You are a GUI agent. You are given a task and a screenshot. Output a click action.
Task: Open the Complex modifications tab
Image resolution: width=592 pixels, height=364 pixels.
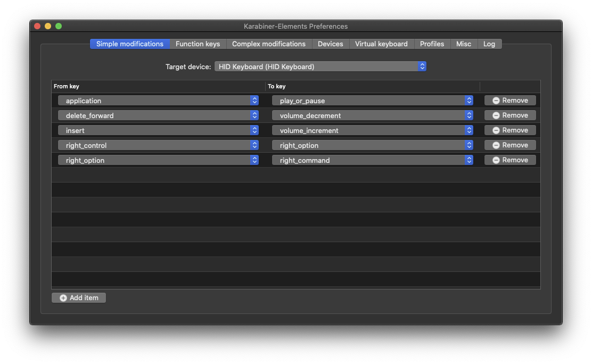(x=268, y=44)
